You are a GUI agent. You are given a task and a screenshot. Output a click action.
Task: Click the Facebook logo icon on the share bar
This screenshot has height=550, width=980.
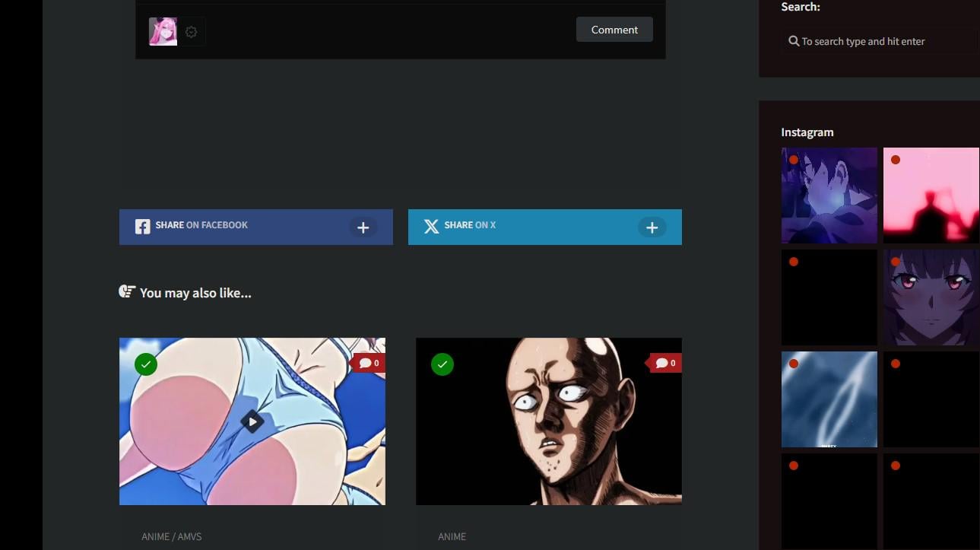pyautogui.click(x=142, y=227)
